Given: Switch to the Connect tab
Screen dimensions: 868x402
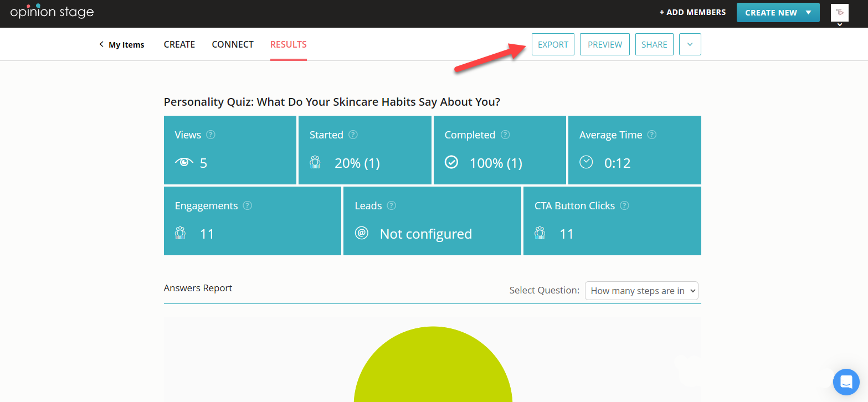Looking at the screenshot, I should (233, 44).
